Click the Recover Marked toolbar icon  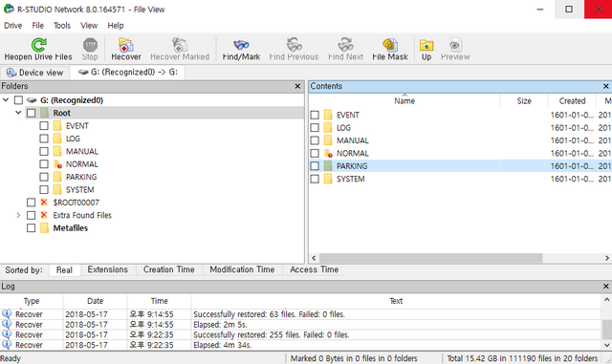click(x=180, y=45)
